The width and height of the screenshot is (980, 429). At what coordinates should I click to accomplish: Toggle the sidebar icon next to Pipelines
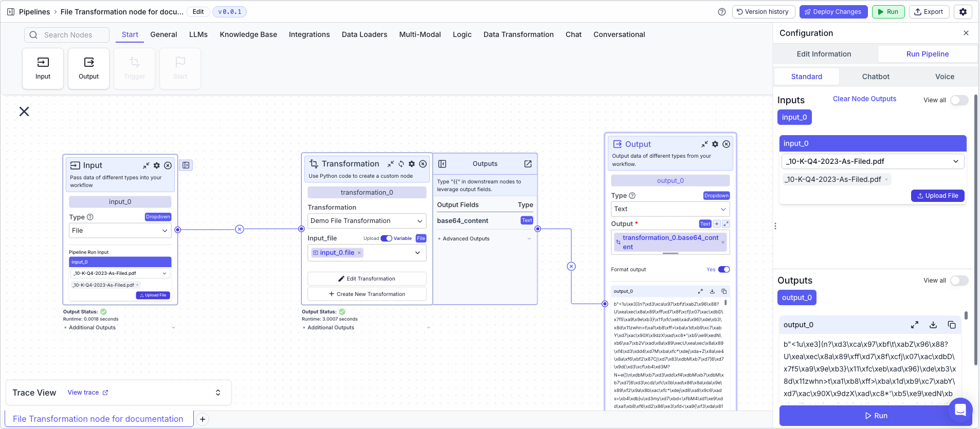[10, 12]
